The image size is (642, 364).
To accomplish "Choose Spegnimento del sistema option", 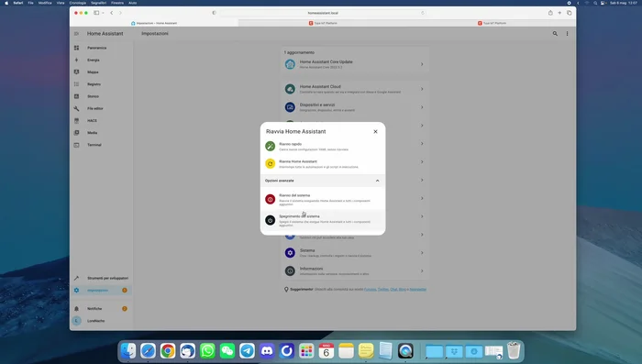I will (x=323, y=220).
